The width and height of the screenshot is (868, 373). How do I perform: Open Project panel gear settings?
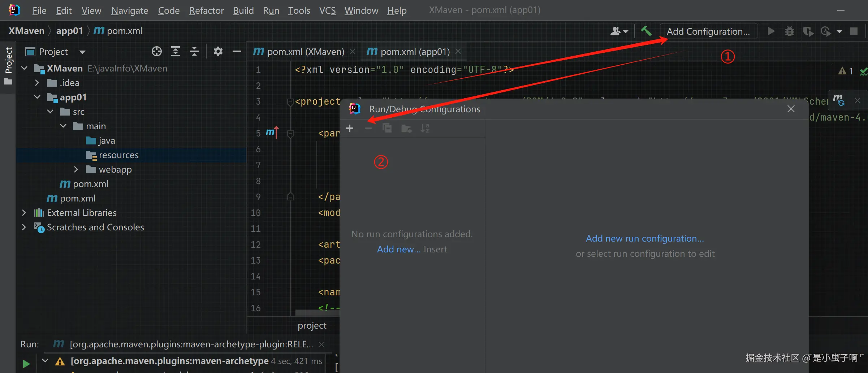[218, 51]
